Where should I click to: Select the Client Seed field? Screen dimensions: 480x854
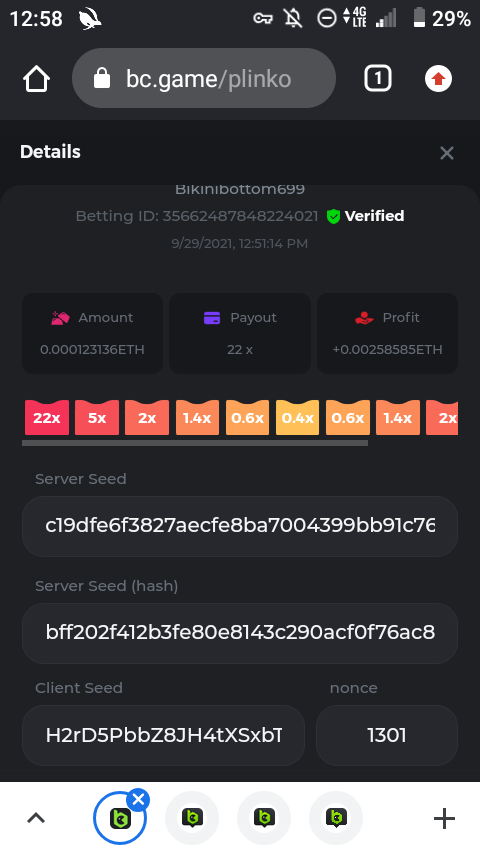[163, 735]
